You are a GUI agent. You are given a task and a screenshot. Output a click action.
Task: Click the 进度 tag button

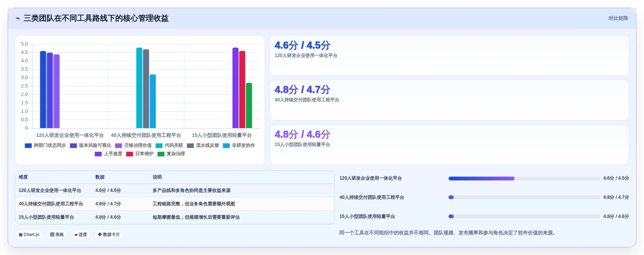pos(81,234)
